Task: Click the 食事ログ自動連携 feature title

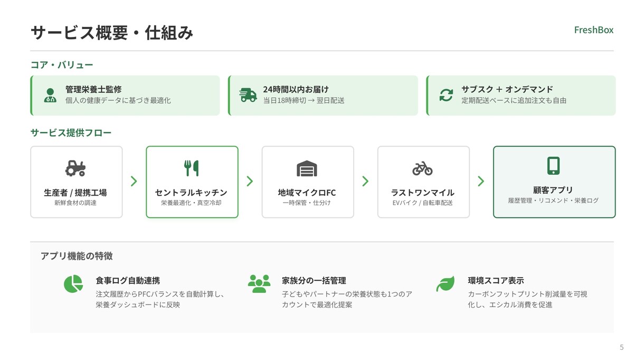Action: click(128, 281)
